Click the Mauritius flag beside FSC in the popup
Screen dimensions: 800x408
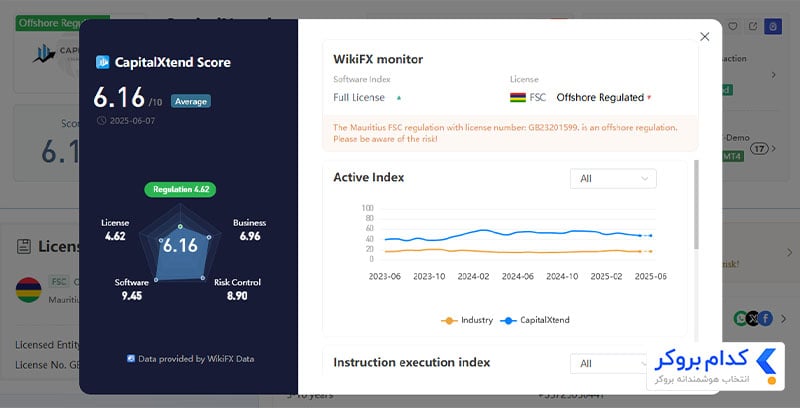coord(518,97)
